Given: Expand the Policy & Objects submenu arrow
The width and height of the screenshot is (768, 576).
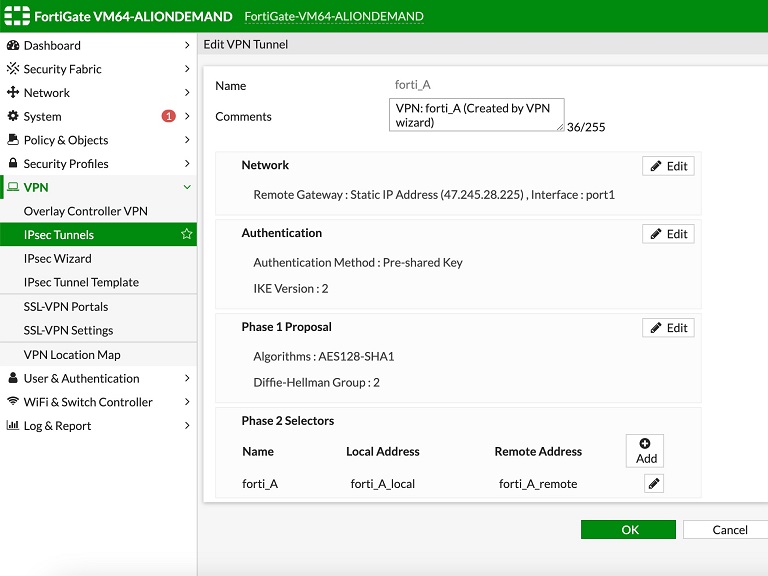Looking at the screenshot, I should [x=187, y=140].
